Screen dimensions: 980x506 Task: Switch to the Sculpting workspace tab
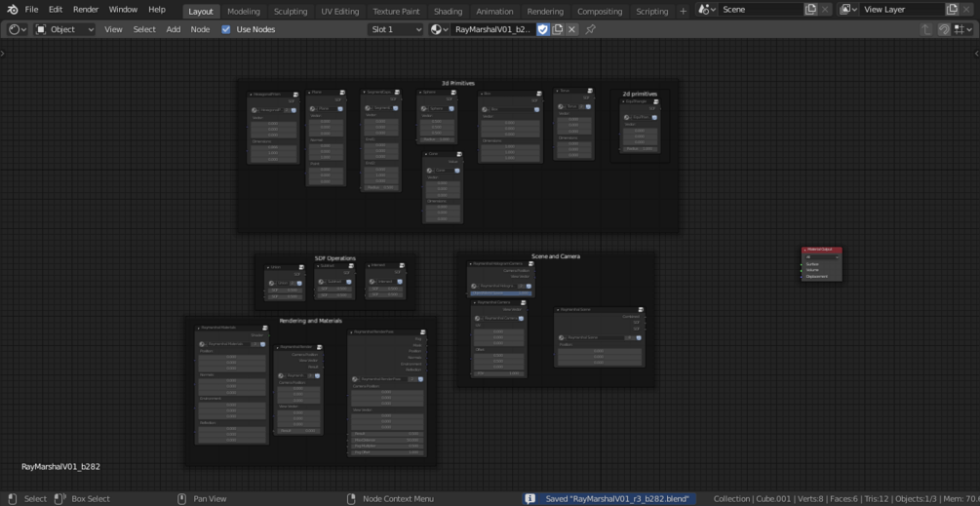point(291,12)
